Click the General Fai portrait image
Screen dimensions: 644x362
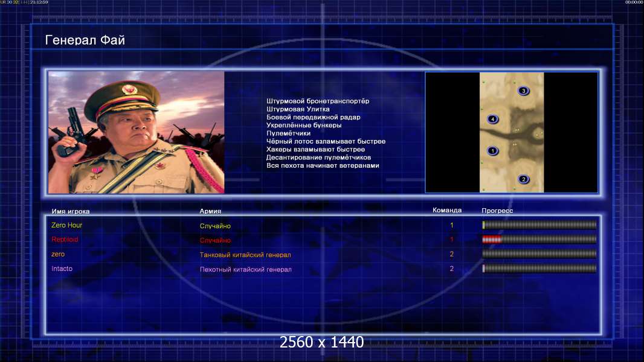[137, 132]
